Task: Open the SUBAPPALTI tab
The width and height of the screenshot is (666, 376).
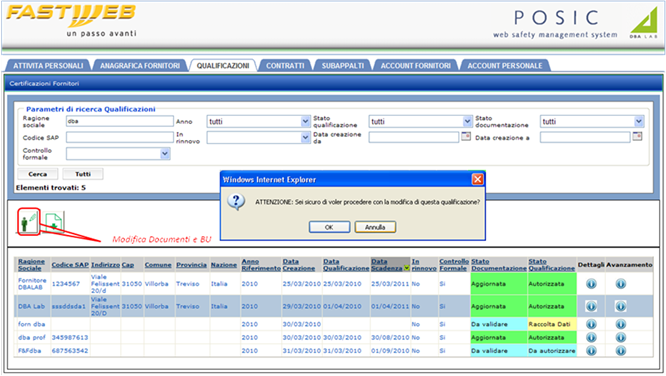Action: [x=342, y=65]
